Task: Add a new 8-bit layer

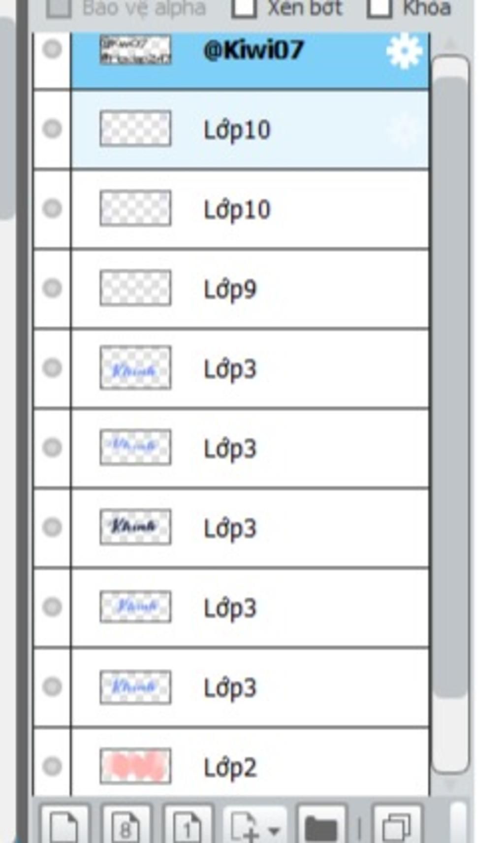Action: (x=126, y=824)
